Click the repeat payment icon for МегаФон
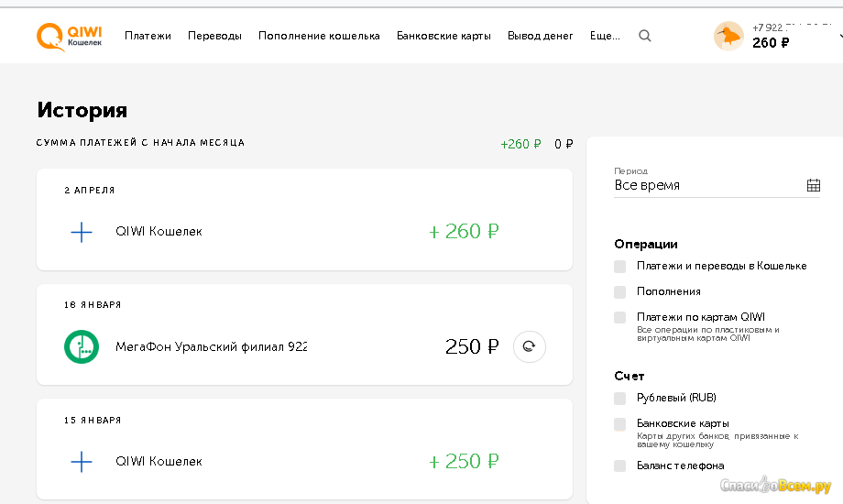This screenshot has height=504, width=843. pos(529,346)
